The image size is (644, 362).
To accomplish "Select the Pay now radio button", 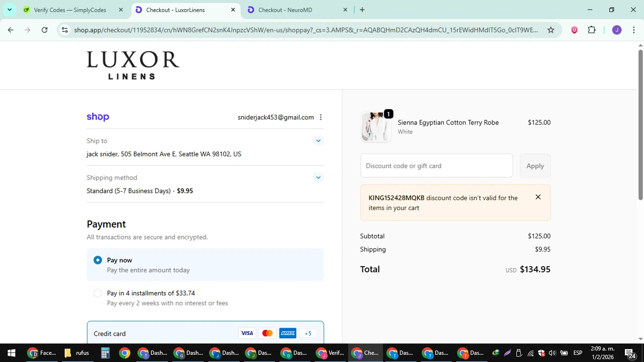I will pyautogui.click(x=98, y=260).
